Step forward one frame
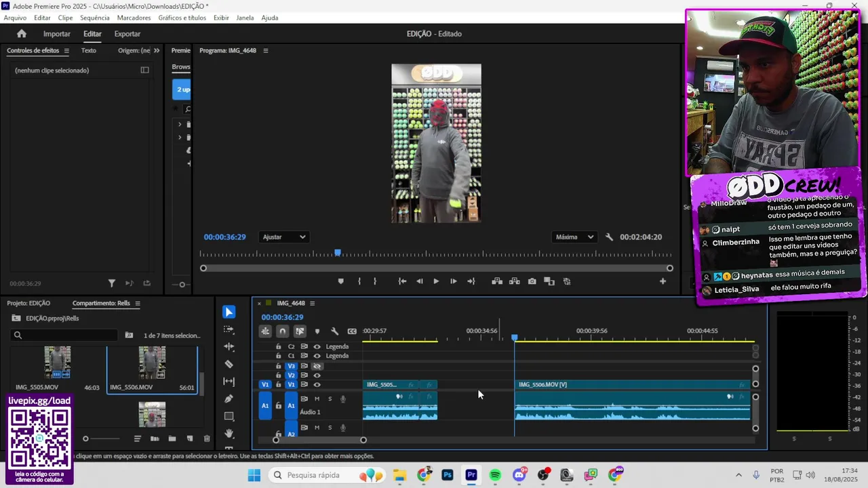The image size is (868, 488). pos(454,281)
